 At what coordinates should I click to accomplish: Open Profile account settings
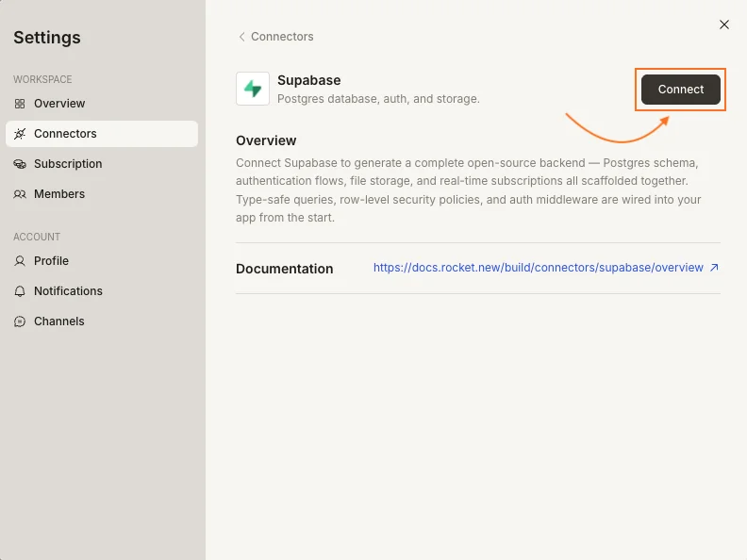(x=102, y=261)
